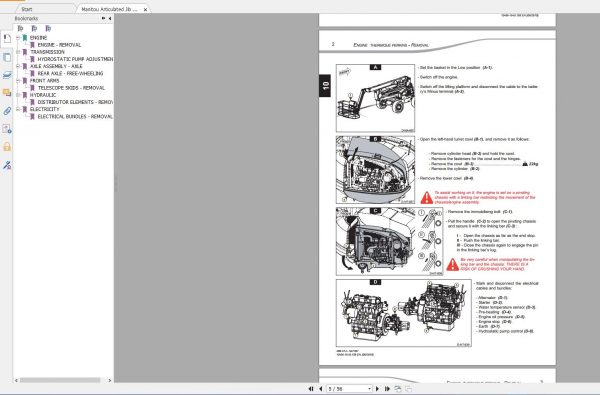Open the Signatures pen sidebar icon
The height and width of the screenshot is (395, 600).
(x=7, y=165)
